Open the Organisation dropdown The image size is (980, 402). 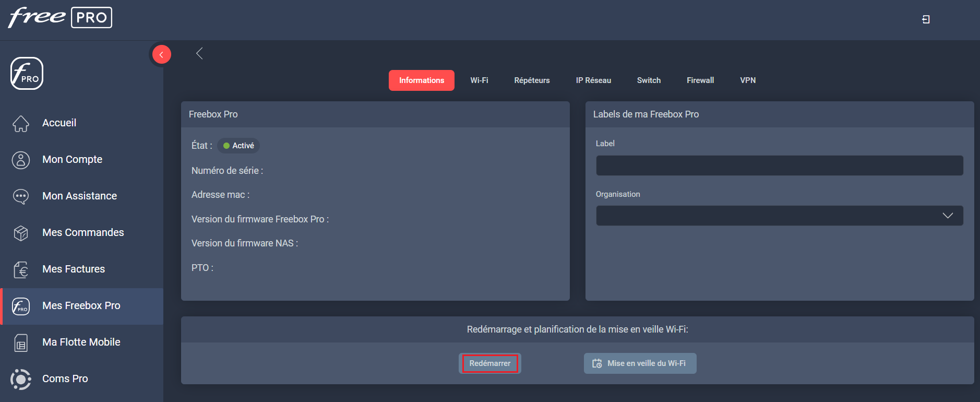[x=780, y=216]
